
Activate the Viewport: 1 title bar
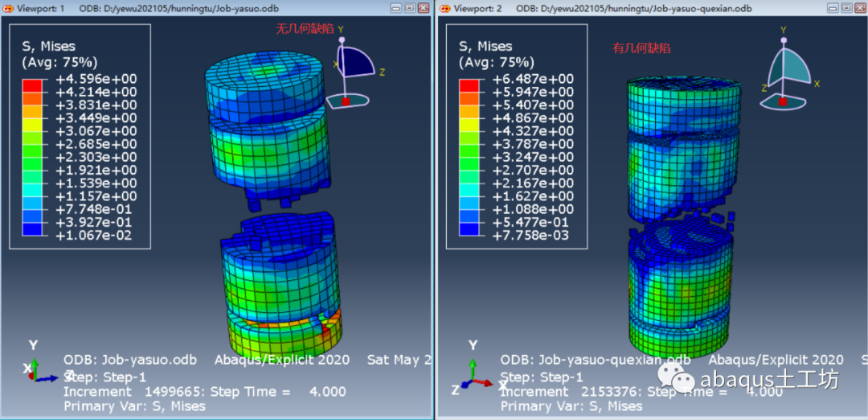click(216, 8)
